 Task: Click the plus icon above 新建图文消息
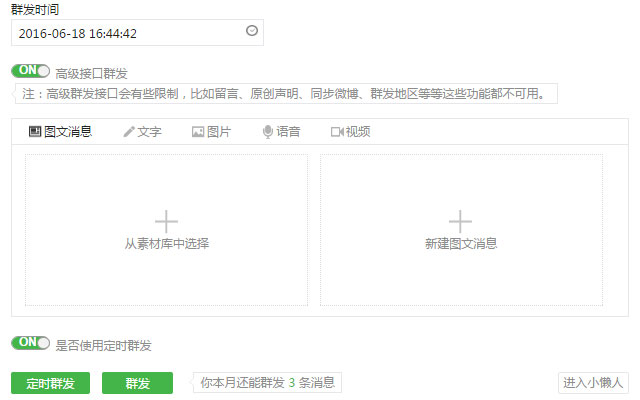(x=460, y=222)
